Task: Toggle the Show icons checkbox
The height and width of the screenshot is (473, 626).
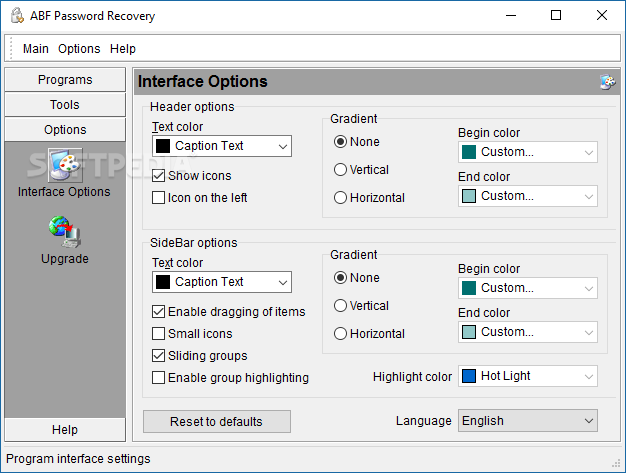Action: 158,176
